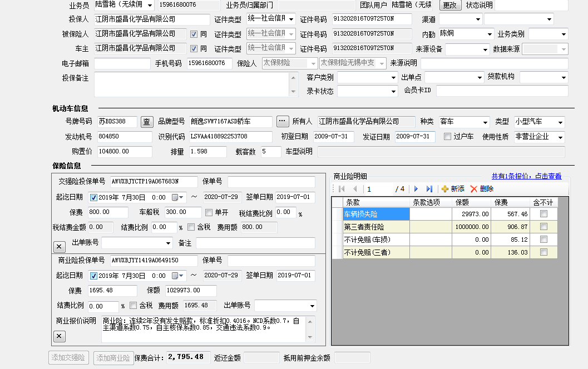Go to next record in 商业险明细 navigator
Screen dimensions: 588x369
coord(416,189)
